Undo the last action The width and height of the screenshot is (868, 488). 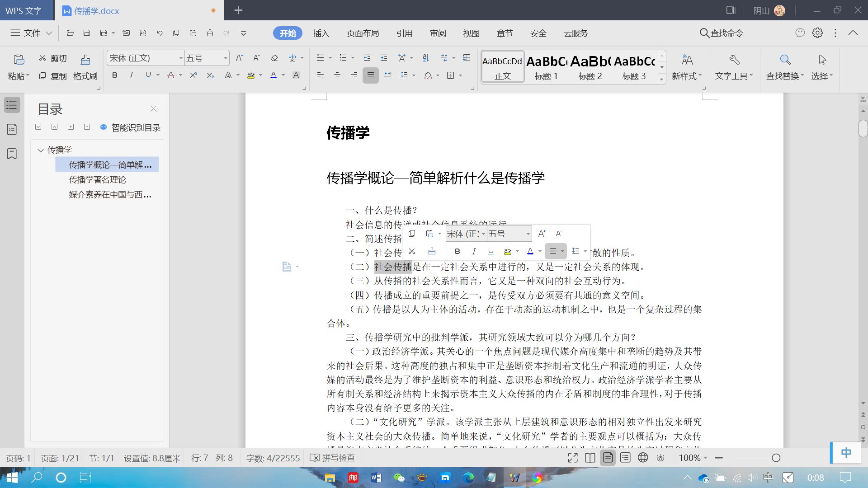tap(159, 33)
